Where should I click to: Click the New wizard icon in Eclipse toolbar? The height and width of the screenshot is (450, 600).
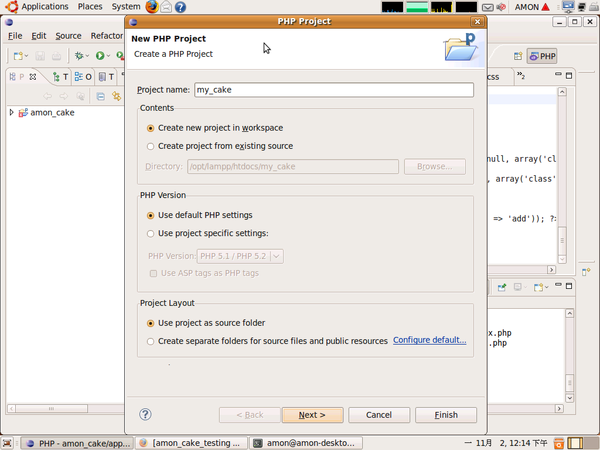coord(18,56)
